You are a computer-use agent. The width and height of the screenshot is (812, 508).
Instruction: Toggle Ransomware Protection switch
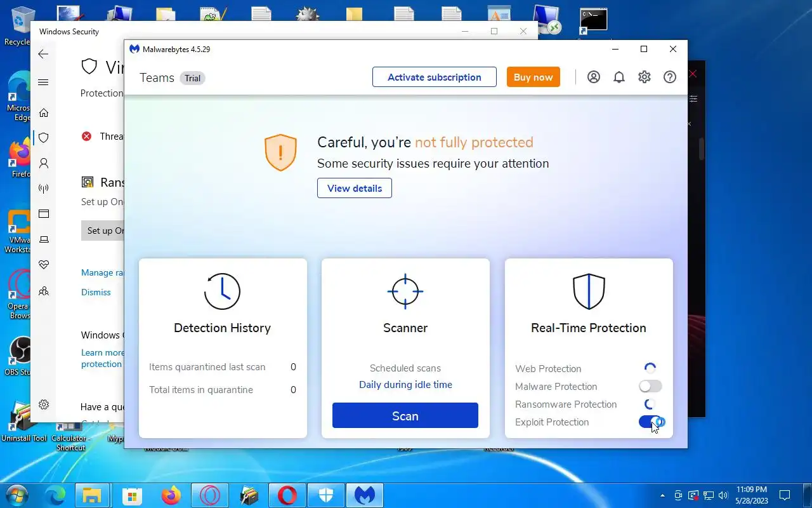pos(650,404)
